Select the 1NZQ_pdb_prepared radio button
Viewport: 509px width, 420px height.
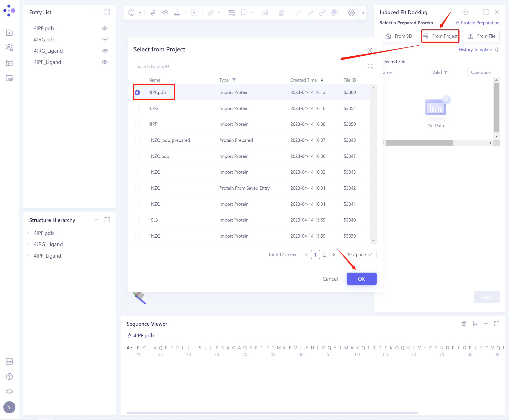point(137,140)
